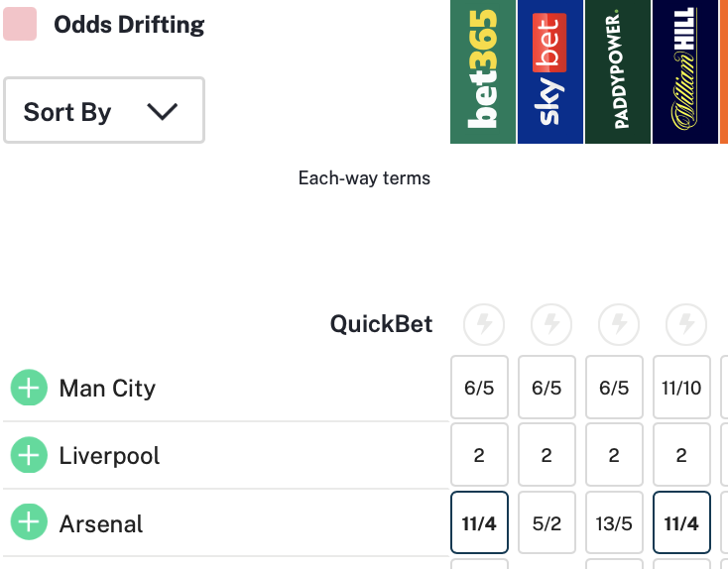Click the Liverpool team name
This screenshot has height=569, width=728.
[x=109, y=456]
